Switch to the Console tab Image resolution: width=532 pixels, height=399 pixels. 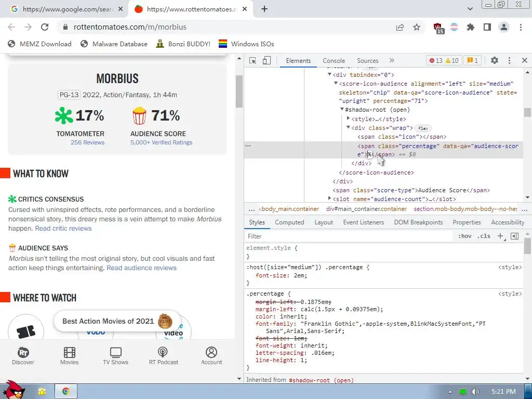[334, 60]
